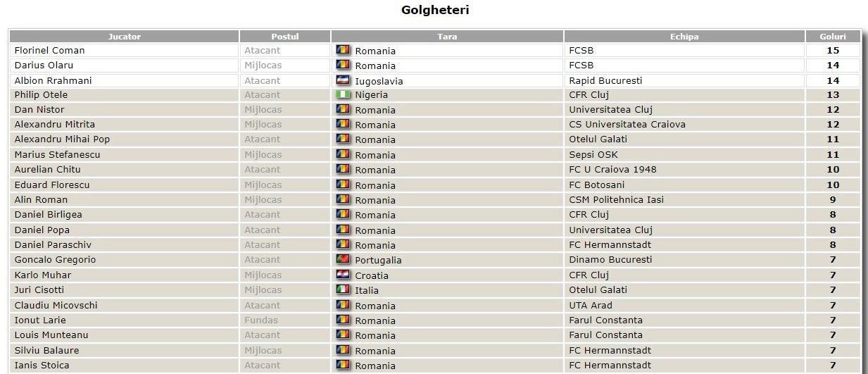868x374 pixels.
Task: Click the Croatia flag icon
Action: (344, 275)
